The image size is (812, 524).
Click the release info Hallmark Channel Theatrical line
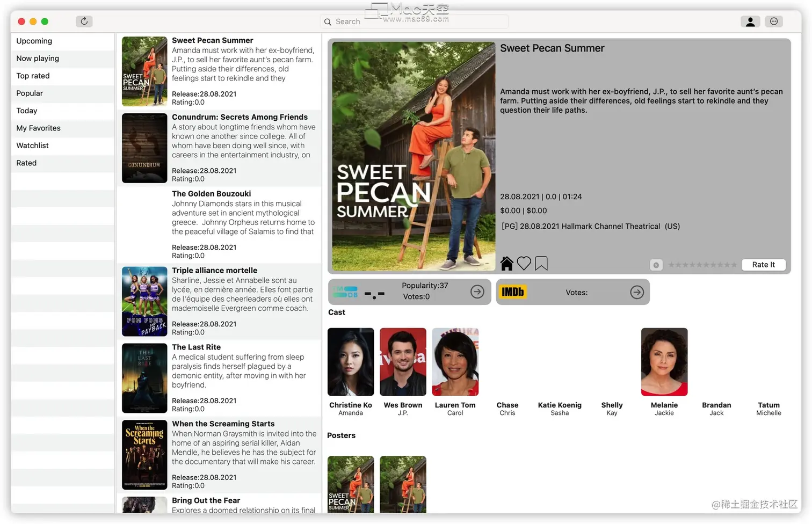click(591, 227)
